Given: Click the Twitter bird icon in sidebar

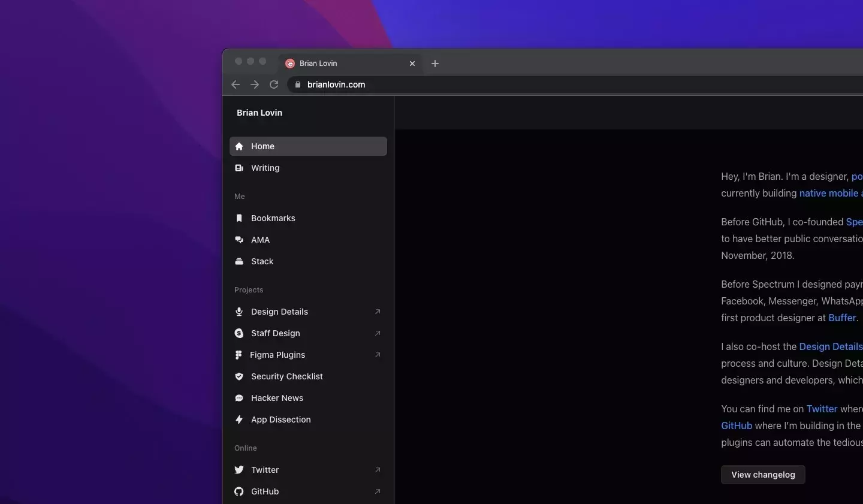Looking at the screenshot, I should click(239, 470).
